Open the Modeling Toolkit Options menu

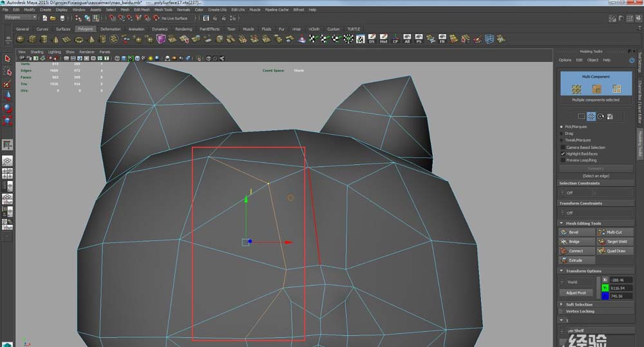565,60
